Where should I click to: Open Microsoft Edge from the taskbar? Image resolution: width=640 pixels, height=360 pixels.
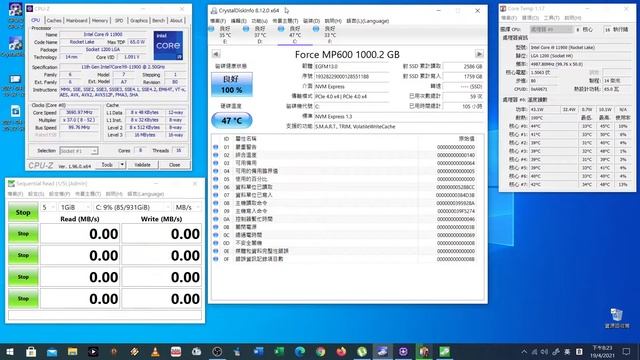(300, 351)
